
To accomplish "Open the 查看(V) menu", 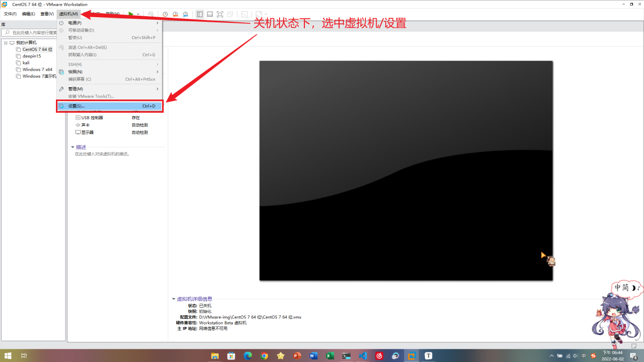I will point(47,14).
